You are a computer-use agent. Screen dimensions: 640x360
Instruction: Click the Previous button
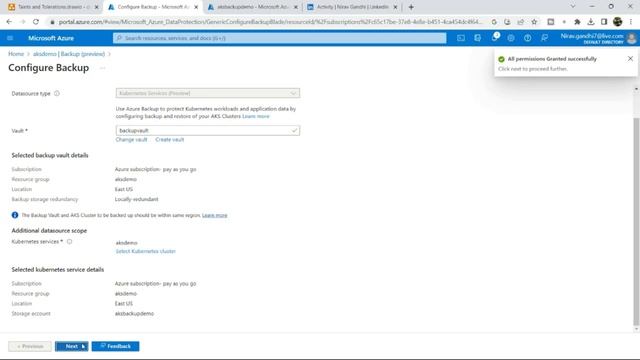30,346
